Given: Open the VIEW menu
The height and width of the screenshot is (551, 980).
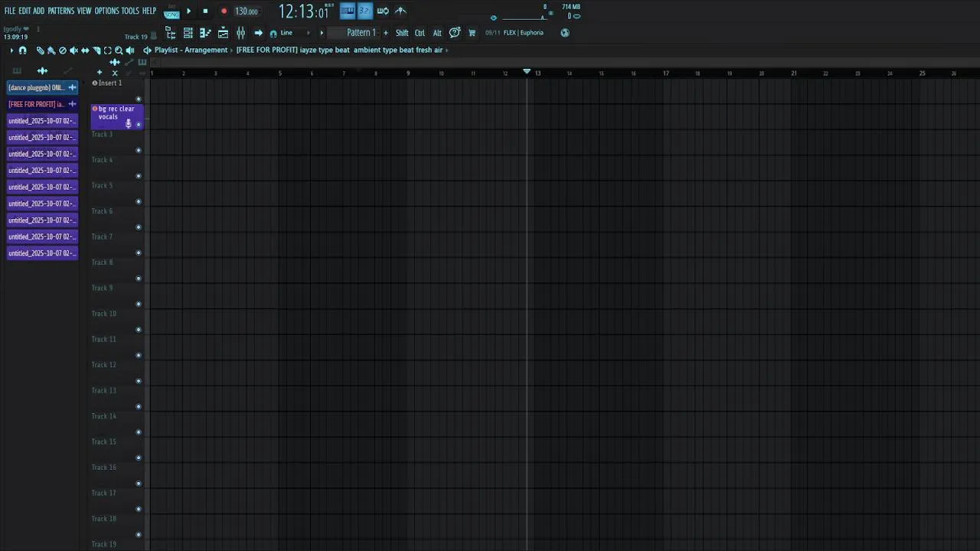Looking at the screenshot, I should (x=84, y=11).
